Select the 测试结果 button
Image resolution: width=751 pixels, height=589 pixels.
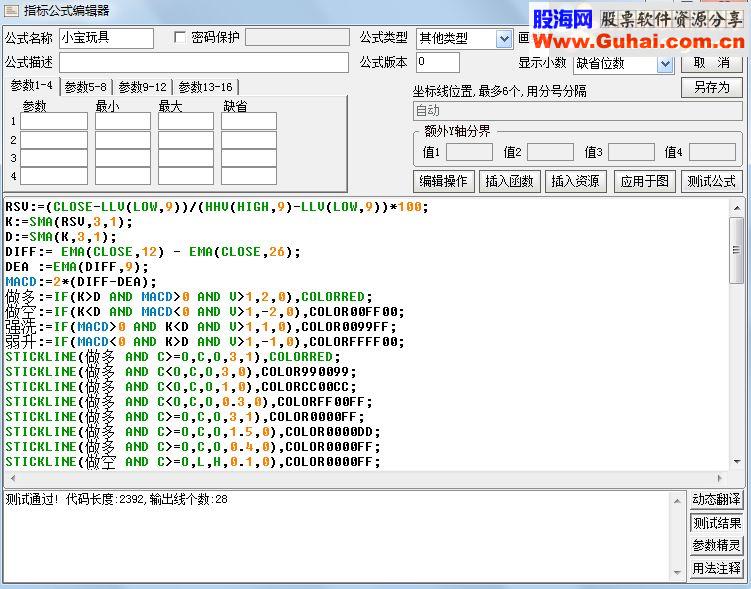point(716,523)
